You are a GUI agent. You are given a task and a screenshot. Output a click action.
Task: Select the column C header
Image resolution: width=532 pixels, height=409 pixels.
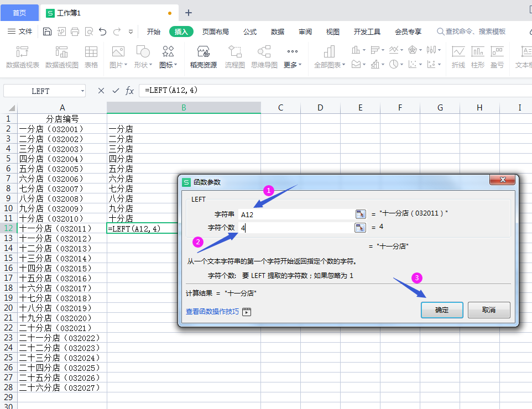280,108
